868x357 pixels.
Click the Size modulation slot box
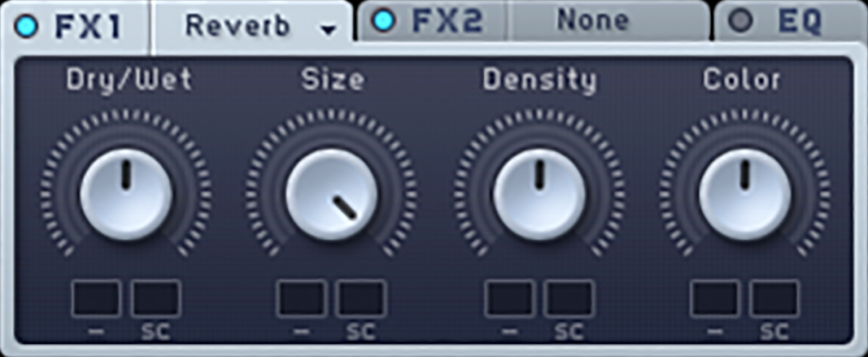[302, 298]
